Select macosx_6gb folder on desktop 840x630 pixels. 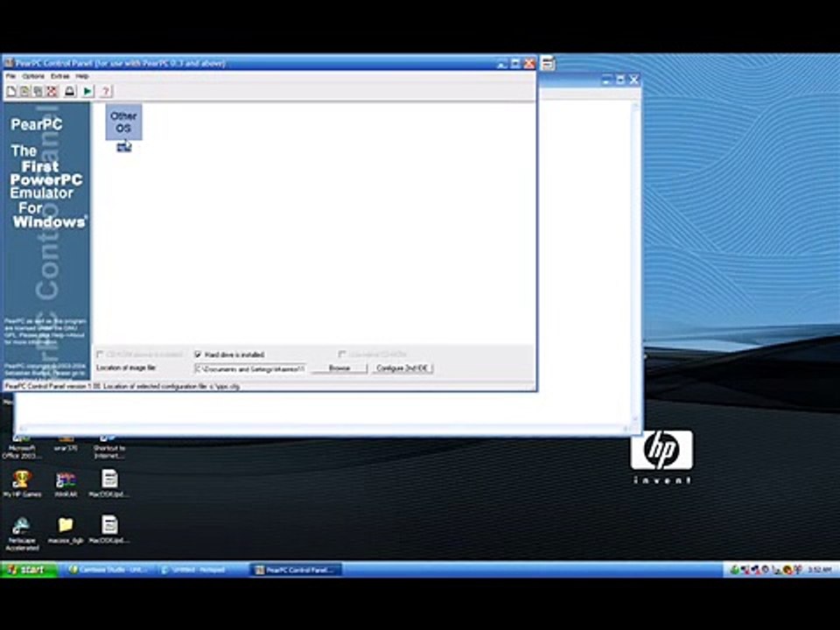(66, 530)
